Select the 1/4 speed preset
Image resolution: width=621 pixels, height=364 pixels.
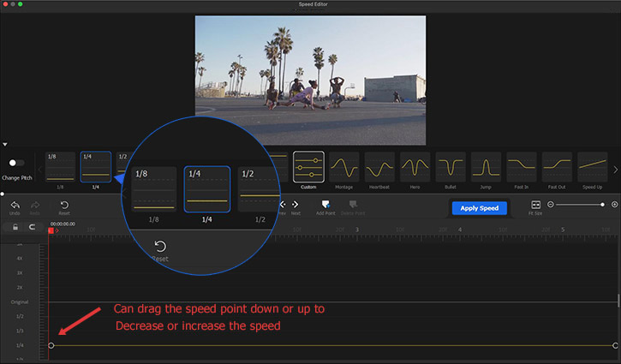pyautogui.click(x=95, y=166)
